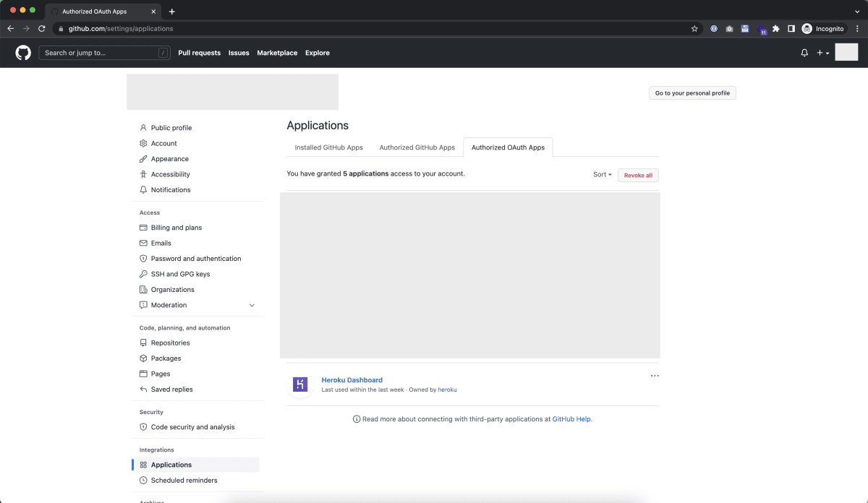Viewport: 868px width, 503px height.
Task: Click in the Search or jump to field
Action: click(x=105, y=53)
